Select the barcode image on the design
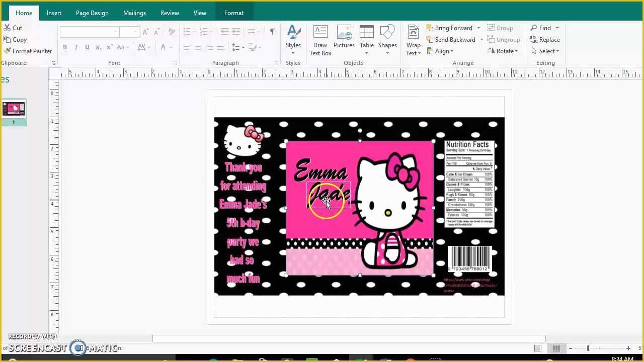 [469, 259]
